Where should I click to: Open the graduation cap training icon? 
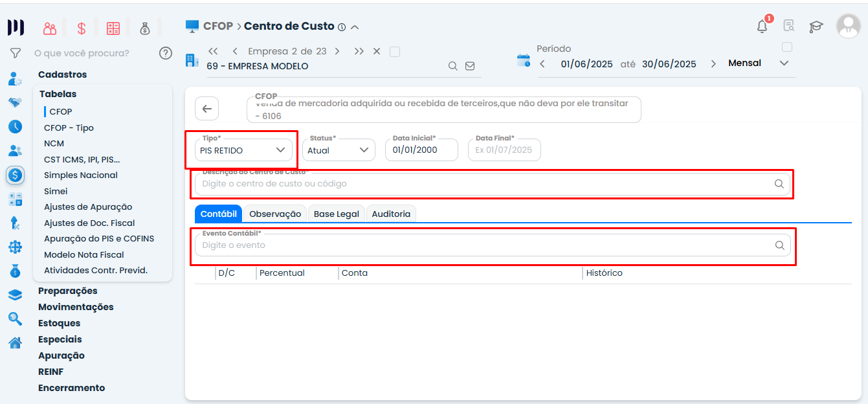[x=816, y=27]
